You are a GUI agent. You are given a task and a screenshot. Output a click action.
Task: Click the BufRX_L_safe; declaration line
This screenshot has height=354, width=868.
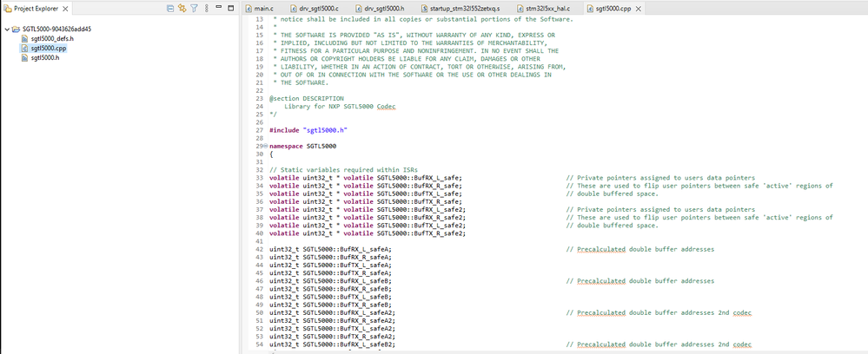pyautogui.click(x=366, y=178)
